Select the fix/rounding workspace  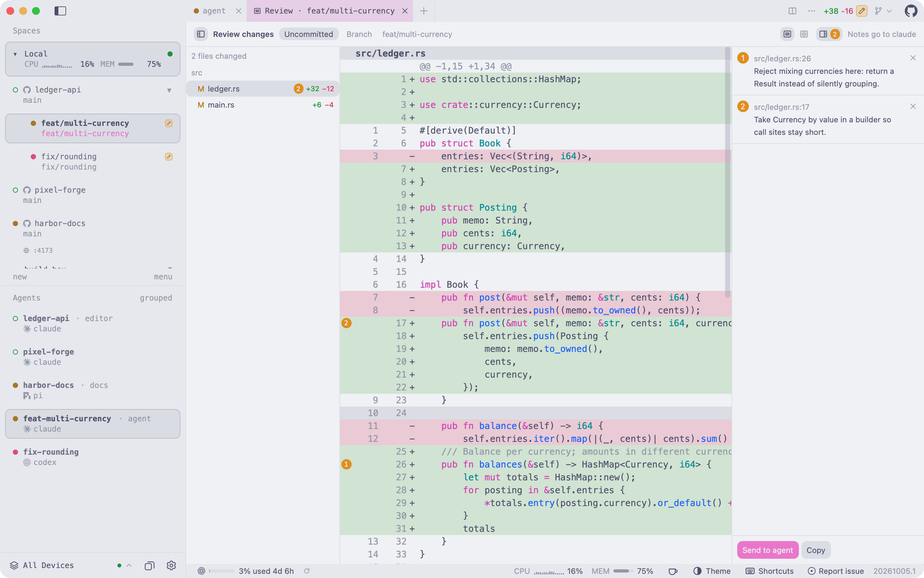point(92,162)
